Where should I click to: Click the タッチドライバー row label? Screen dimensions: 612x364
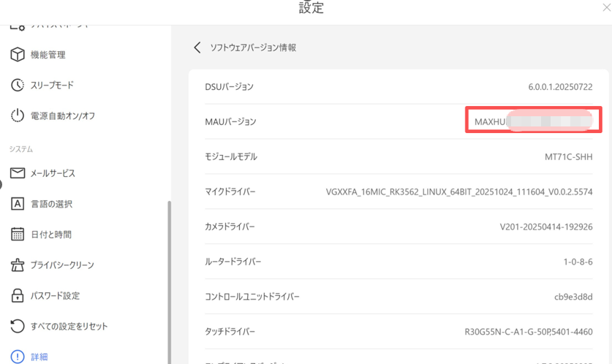tap(230, 332)
